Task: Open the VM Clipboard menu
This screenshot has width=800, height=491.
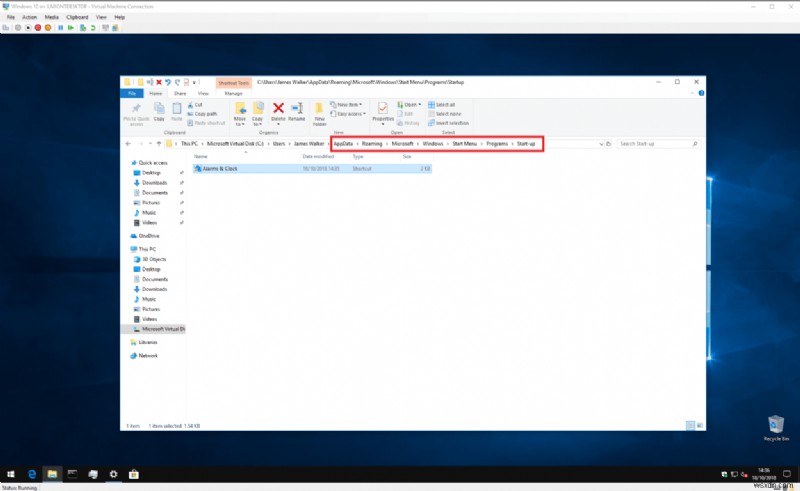Action: (x=78, y=17)
